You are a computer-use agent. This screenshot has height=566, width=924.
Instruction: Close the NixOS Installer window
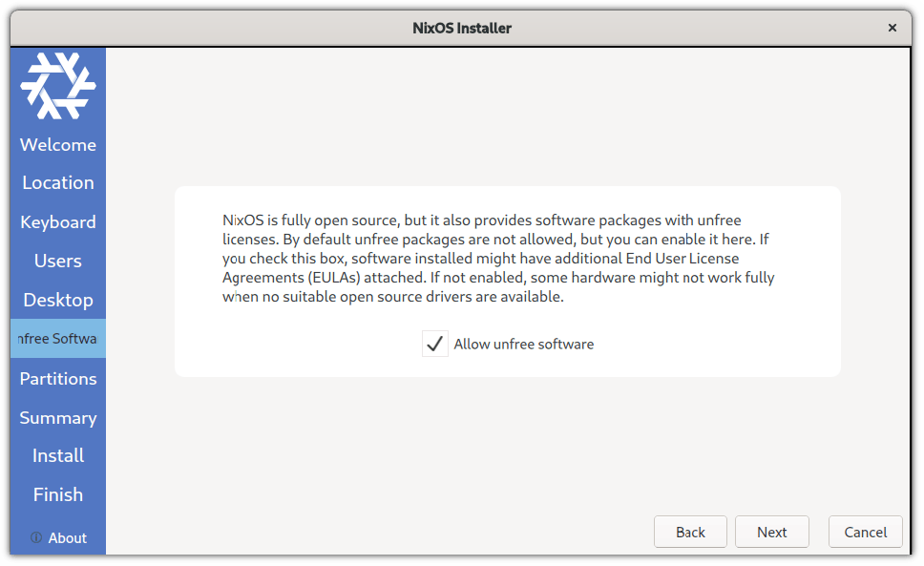[x=892, y=28]
